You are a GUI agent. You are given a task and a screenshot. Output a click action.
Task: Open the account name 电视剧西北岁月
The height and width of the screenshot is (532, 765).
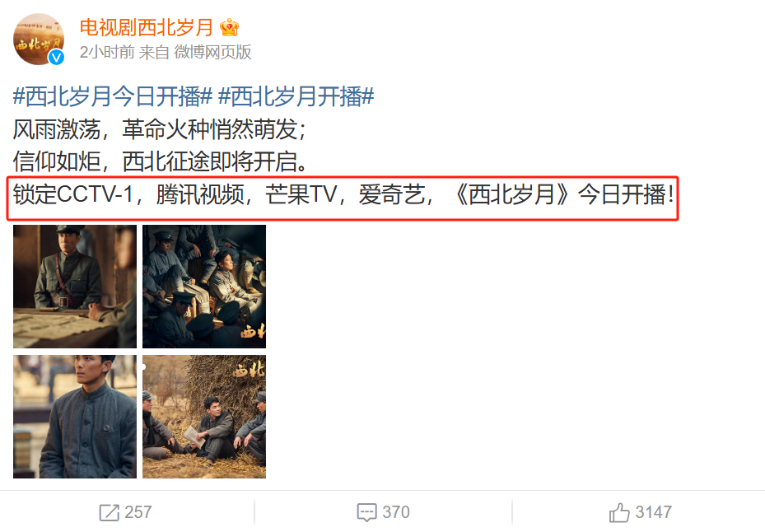point(147,27)
